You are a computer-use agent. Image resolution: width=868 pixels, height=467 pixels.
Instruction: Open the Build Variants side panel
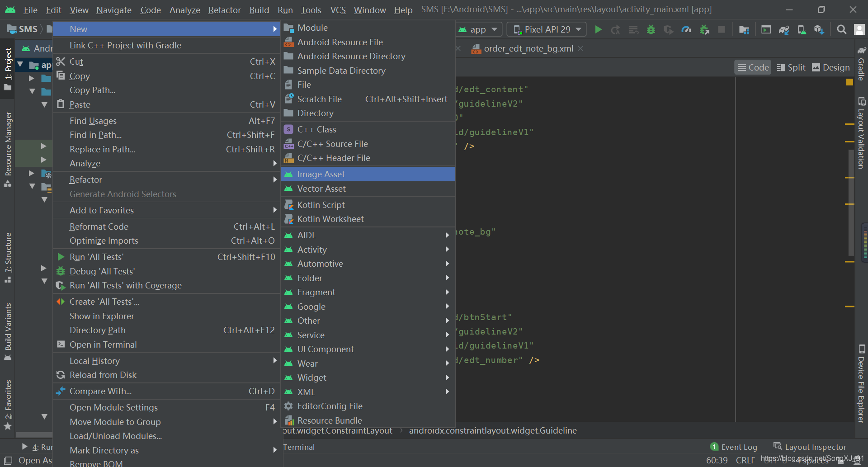(x=8, y=331)
